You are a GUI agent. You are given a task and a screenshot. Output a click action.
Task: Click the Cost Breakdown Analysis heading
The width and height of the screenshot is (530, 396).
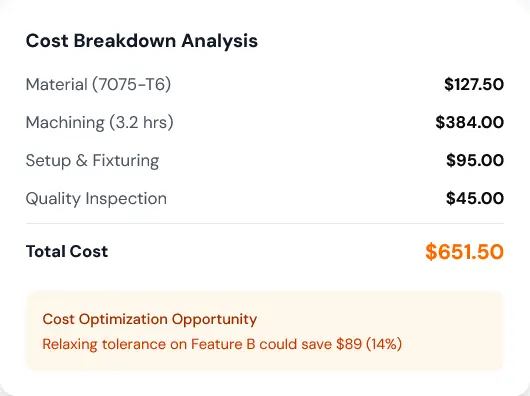(142, 41)
